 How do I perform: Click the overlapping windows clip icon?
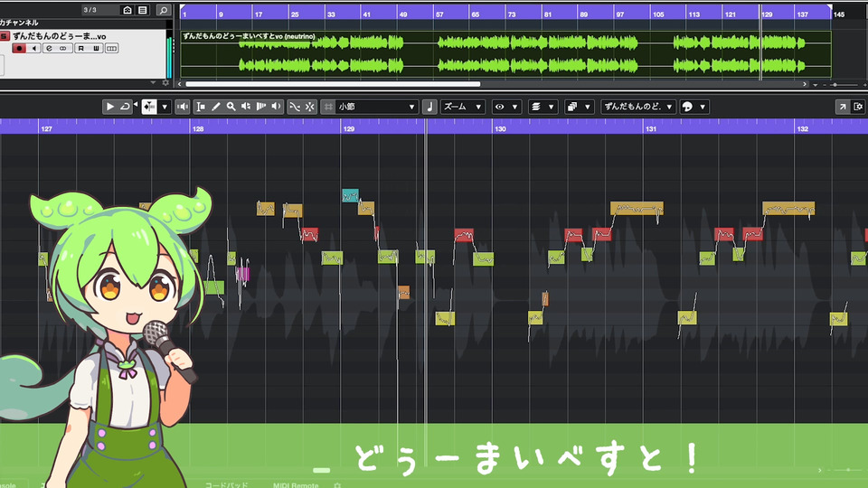[x=572, y=107]
